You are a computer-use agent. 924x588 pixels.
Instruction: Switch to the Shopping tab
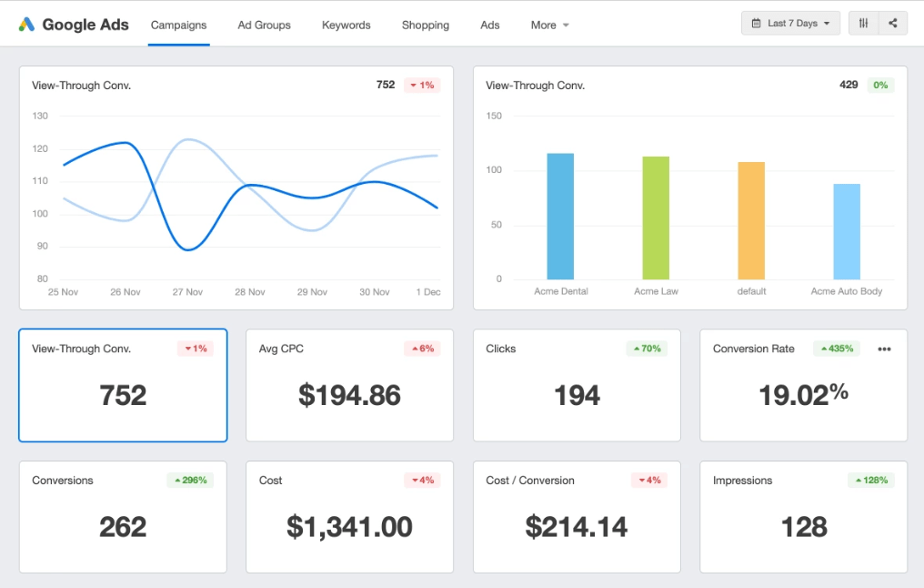tap(425, 25)
